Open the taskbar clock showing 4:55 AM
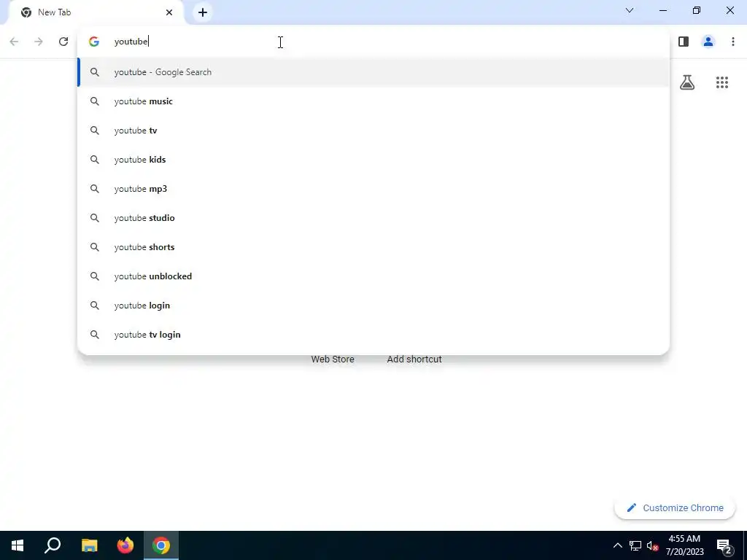Viewport: 747px width, 560px height. point(684,545)
